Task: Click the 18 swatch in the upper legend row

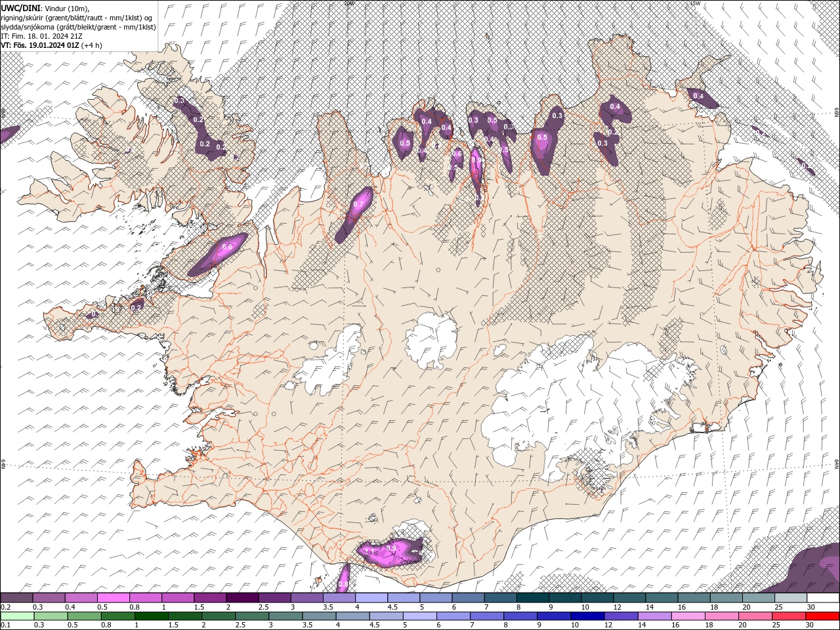Action: tap(726, 598)
